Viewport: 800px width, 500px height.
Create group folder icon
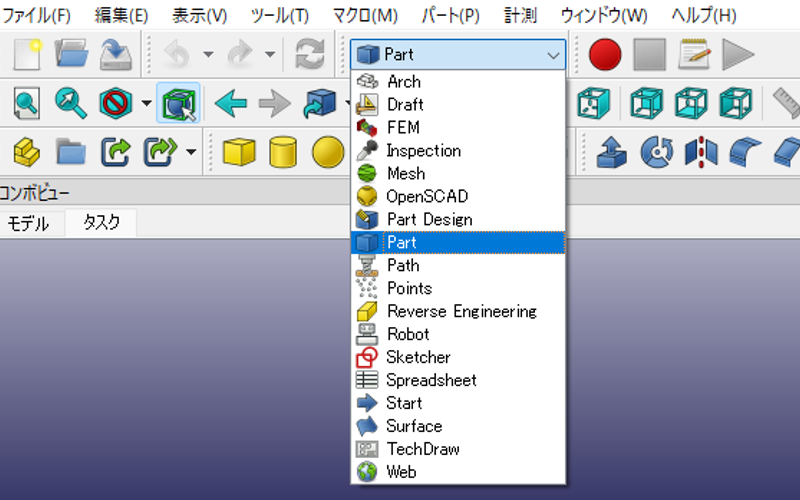click(71, 152)
